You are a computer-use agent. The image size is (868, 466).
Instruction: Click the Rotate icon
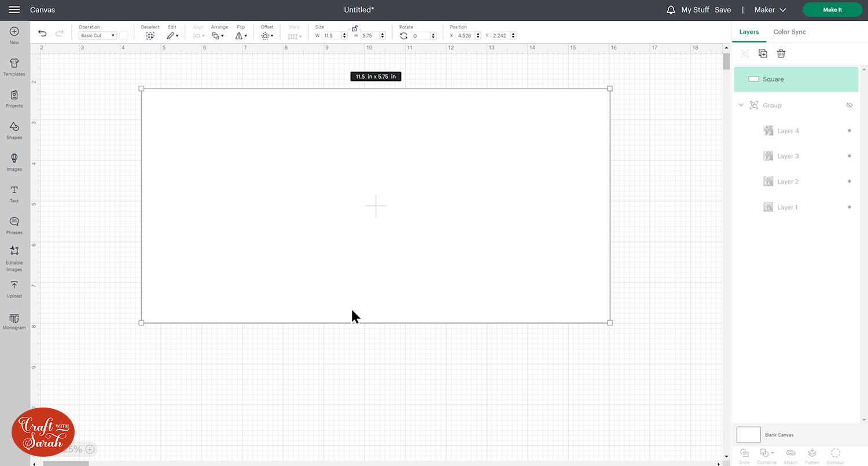[x=404, y=36]
